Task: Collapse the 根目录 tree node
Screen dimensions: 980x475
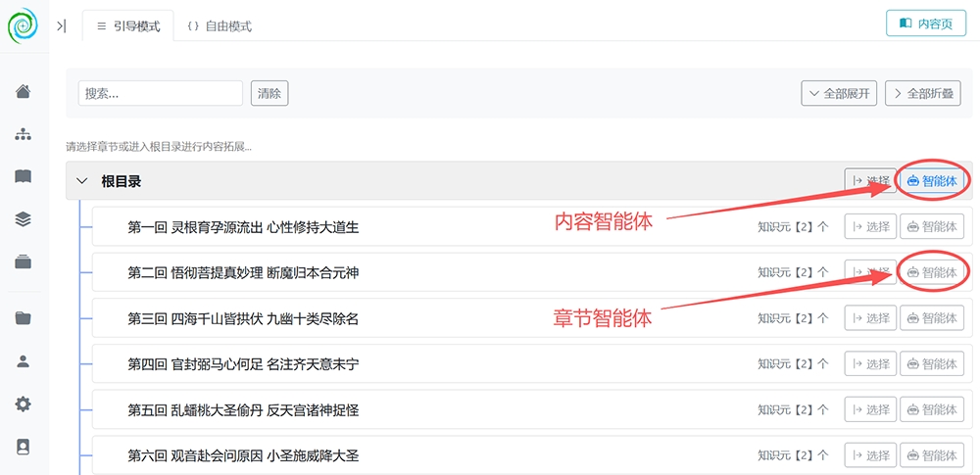Action: pos(82,181)
